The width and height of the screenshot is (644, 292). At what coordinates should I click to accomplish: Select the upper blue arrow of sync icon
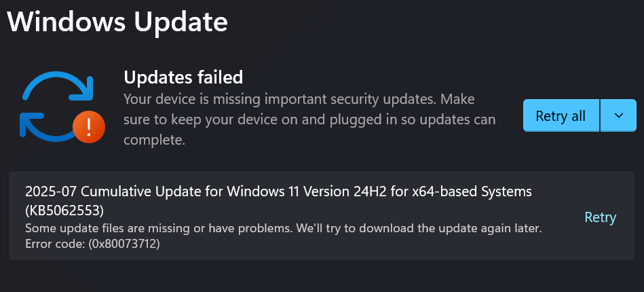tap(58, 86)
